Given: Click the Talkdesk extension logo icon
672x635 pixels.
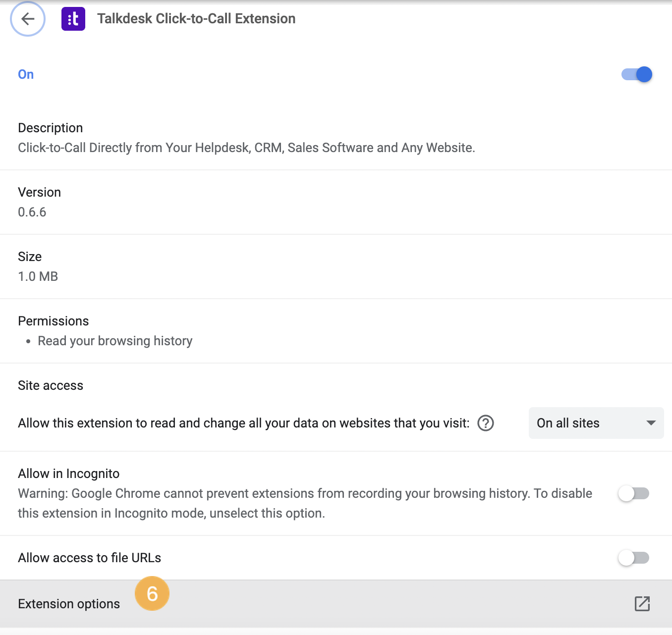Looking at the screenshot, I should 73,19.
